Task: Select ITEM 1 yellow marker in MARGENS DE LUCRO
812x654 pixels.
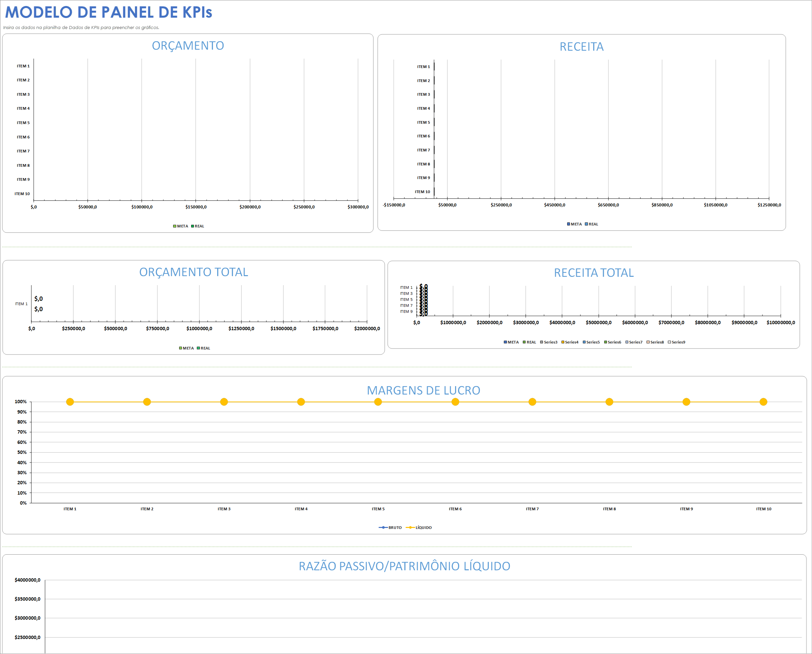Action: point(70,402)
